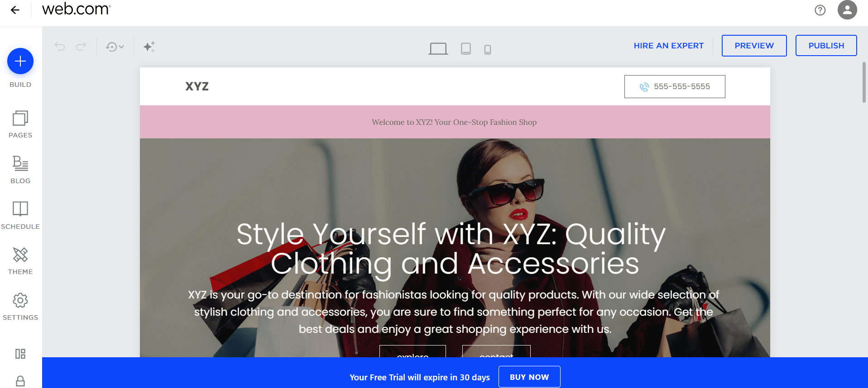Viewport: 868px width, 388px height.
Task: Switch to desktop view
Action: click(x=438, y=48)
